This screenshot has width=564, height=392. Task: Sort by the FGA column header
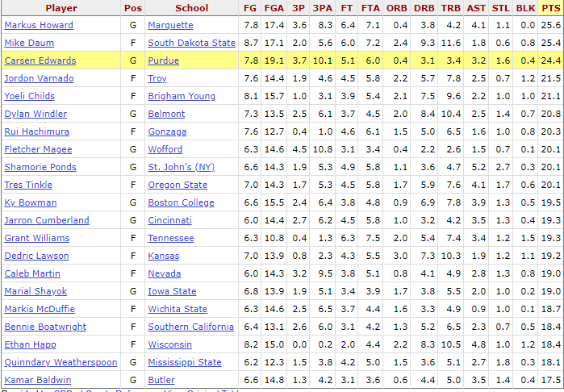274,8
